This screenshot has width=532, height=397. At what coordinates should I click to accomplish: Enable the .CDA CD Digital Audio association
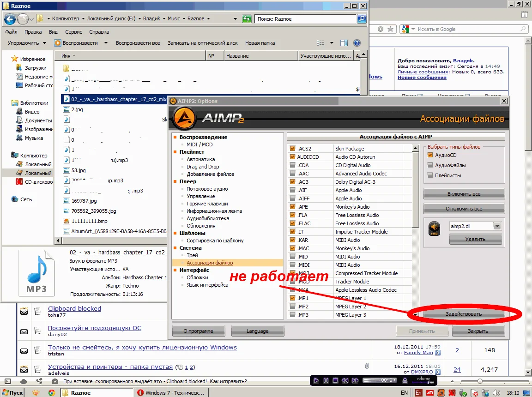(292, 165)
